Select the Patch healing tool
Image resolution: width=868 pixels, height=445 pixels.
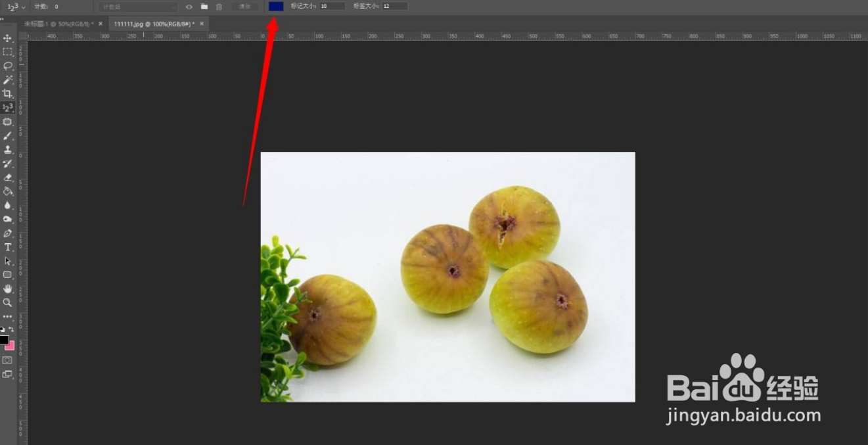[8, 122]
